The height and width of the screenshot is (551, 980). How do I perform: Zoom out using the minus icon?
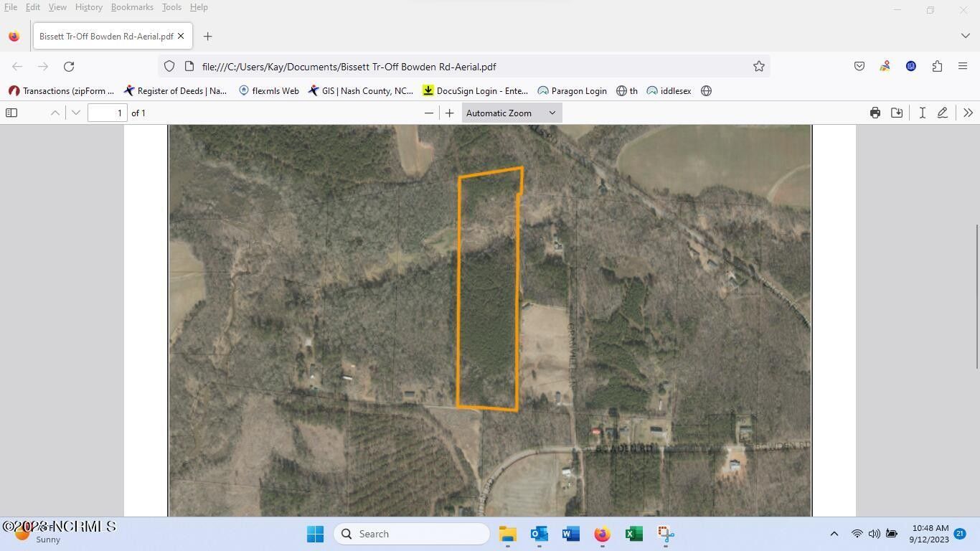pos(428,113)
